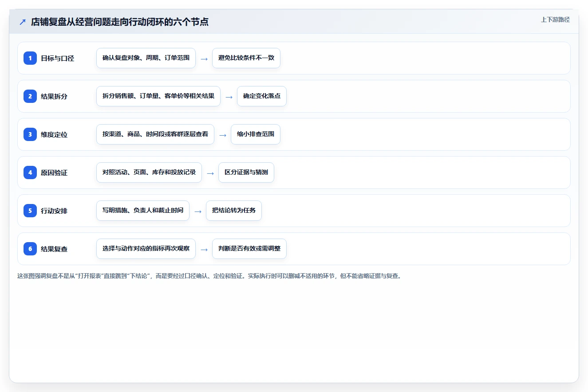Open the 避免比较条件不一致 box
Viewport: 588px width, 392px height.
pos(246,58)
